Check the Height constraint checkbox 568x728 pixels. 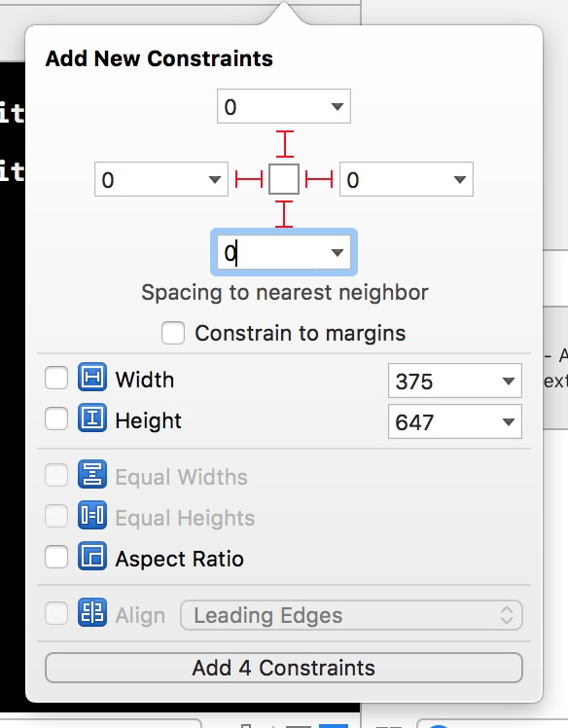[x=56, y=419]
